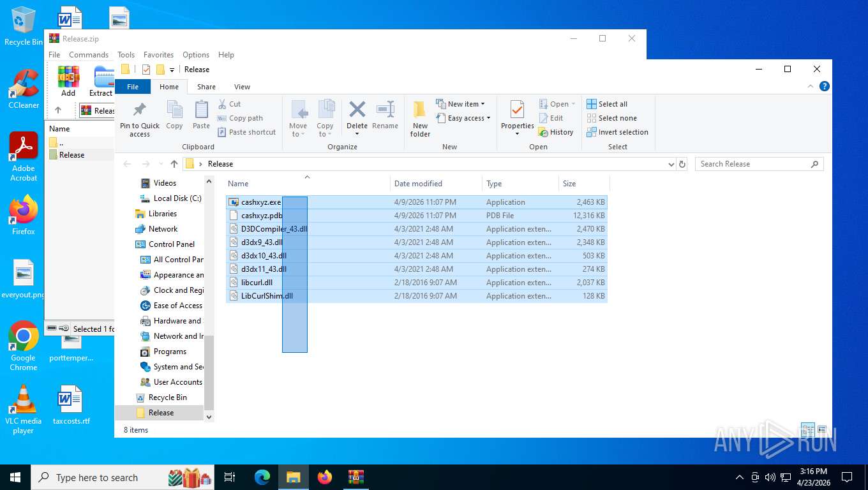868x490 pixels.
Task: Expand the address bar history dropdown
Action: (671, 164)
